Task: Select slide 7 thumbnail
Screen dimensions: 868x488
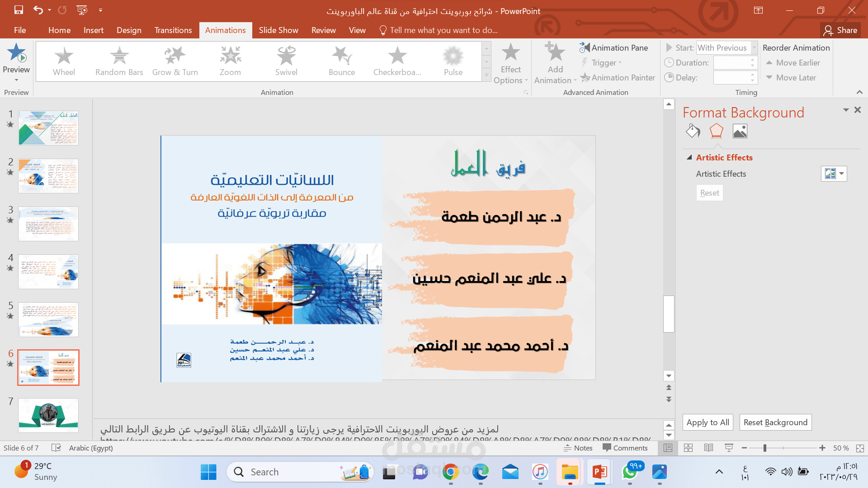Action: (48, 415)
